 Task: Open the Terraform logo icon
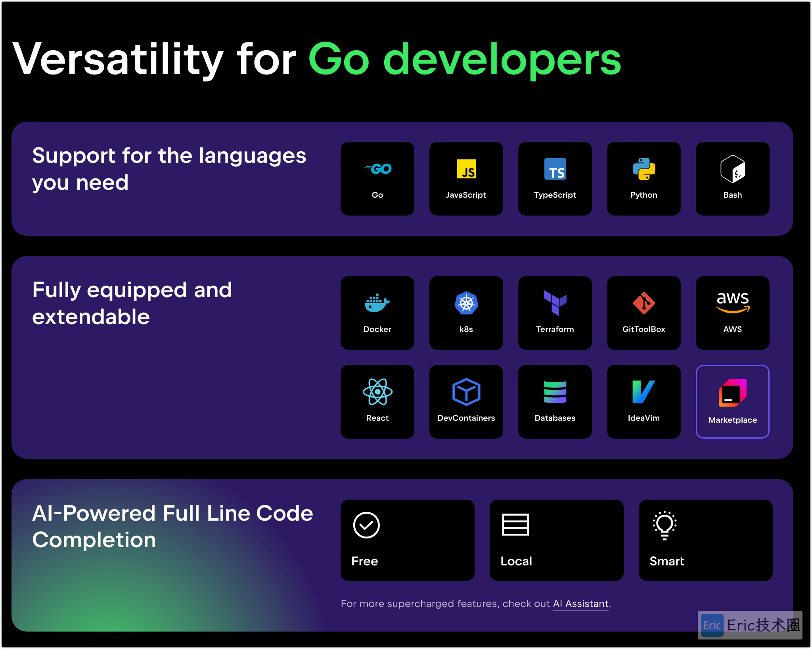point(555,303)
